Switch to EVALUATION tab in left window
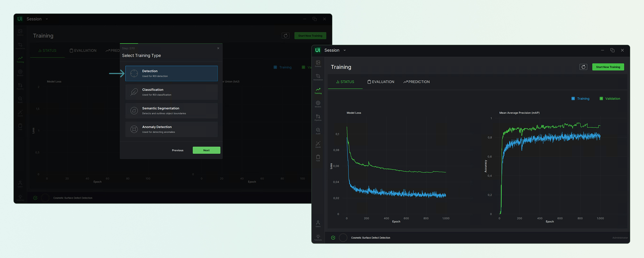The height and width of the screenshot is (258, 644). [83, 51]
